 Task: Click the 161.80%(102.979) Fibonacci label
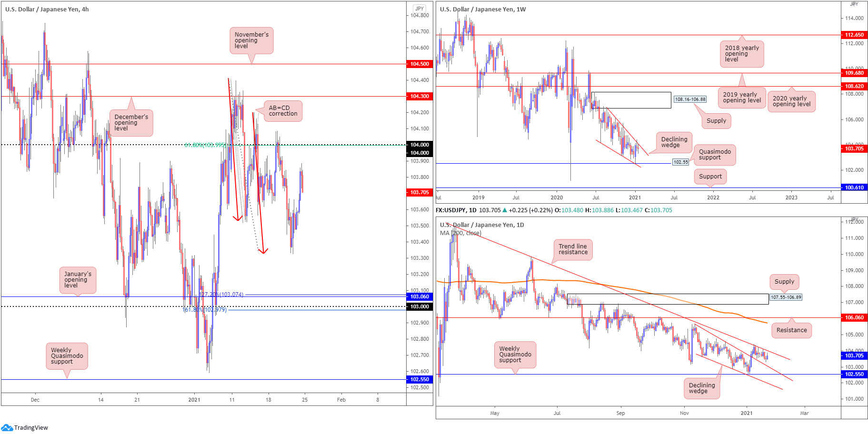click(205, 310)
